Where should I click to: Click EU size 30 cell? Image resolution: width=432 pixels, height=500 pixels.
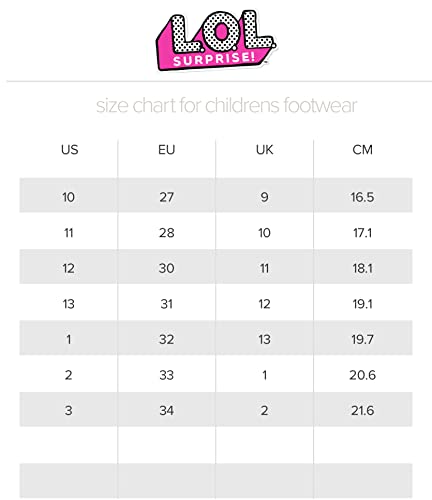(x=166, y=268)
